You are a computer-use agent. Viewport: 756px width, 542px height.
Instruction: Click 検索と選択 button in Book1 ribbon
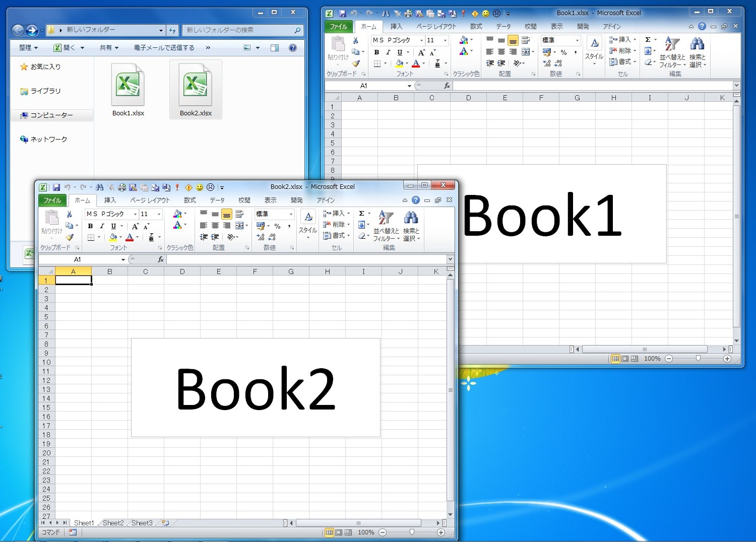point(698,52)
